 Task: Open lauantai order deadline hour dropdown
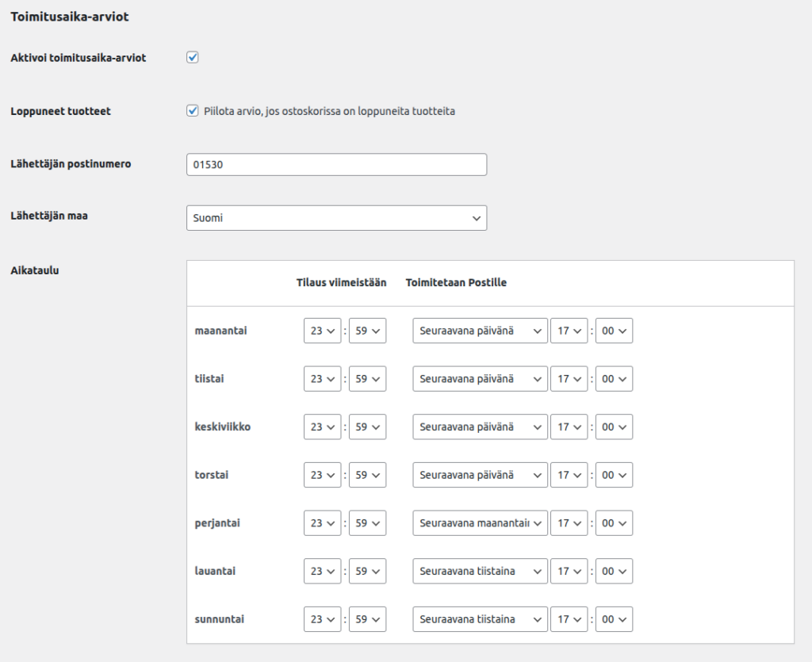point(322,572)
